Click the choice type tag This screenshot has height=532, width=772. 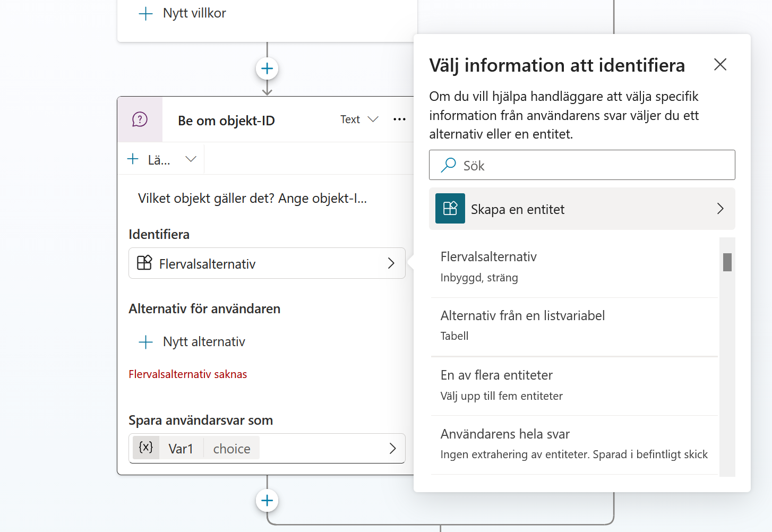click(231, 449)
